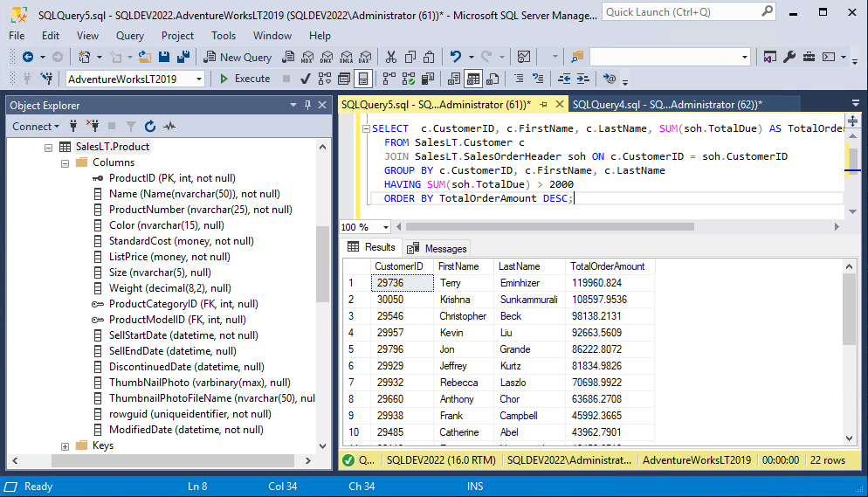868x497 pixels.
Task: Click the New Query button
Action: 238,57
